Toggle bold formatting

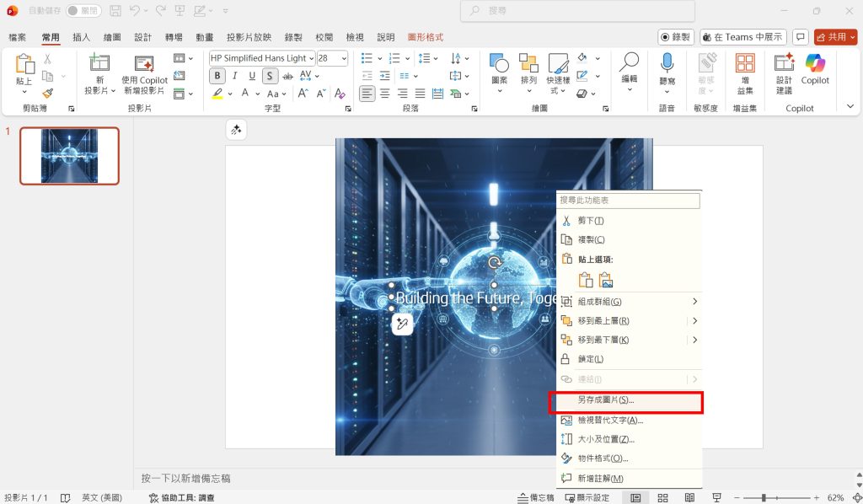(x=217, y=76)
